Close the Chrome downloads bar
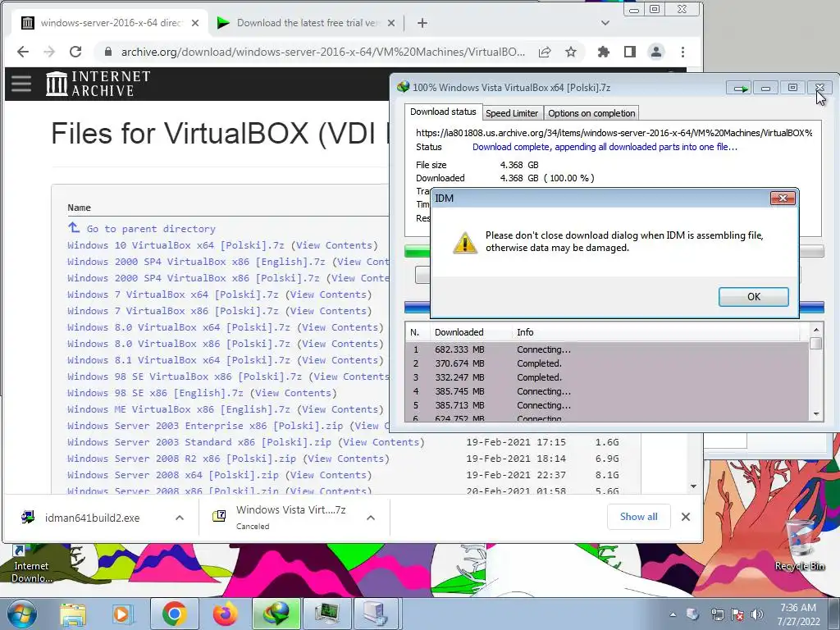 685,517
